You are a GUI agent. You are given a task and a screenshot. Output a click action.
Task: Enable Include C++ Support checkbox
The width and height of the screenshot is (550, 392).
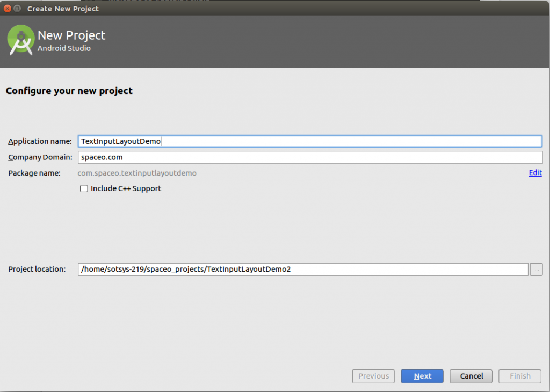(x=84, y=188)
